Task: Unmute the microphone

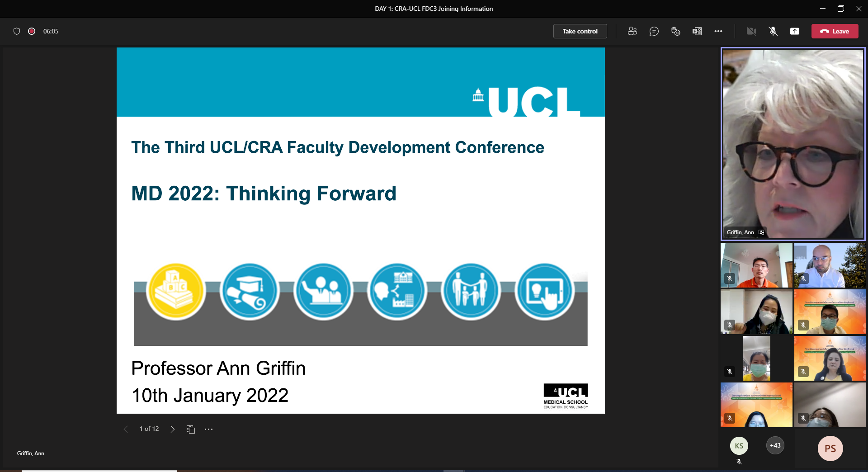Action: coord(773,31)
